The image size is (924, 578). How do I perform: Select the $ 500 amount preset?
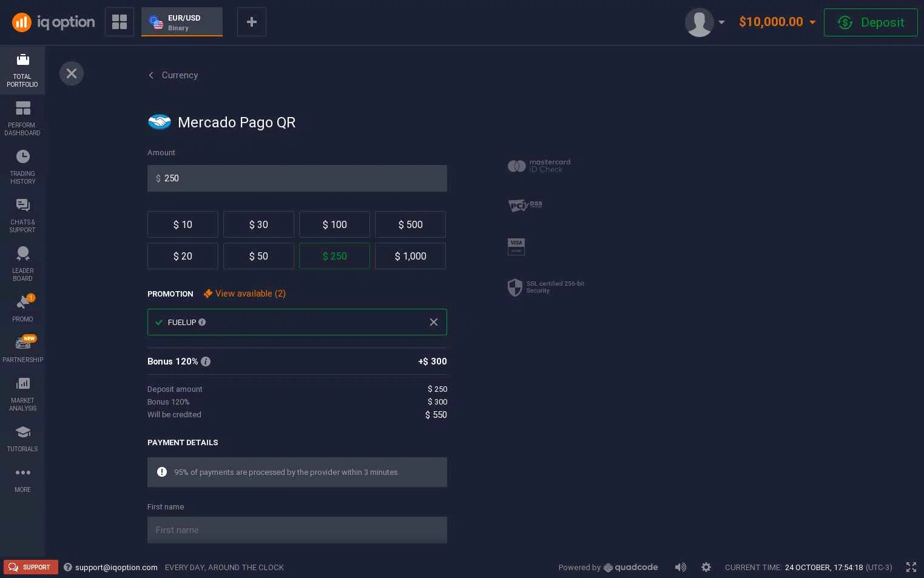[410, 224]
